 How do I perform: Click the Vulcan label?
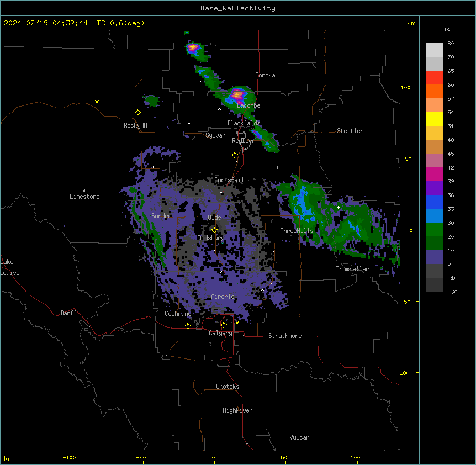coord(300,437)
